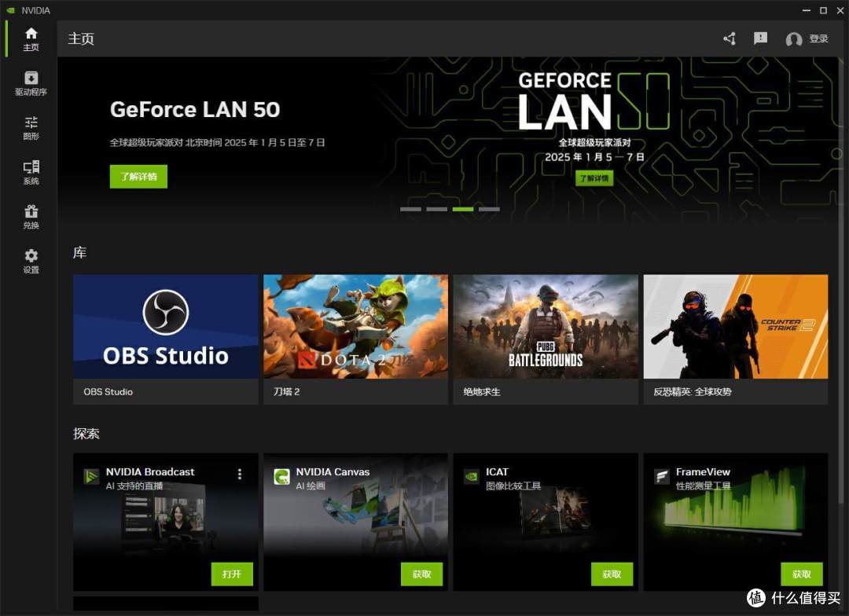This screenshot has height=616, width=849.
Task: Open the 兑换 redeem gift icon
Action: [x=31, y=217]
